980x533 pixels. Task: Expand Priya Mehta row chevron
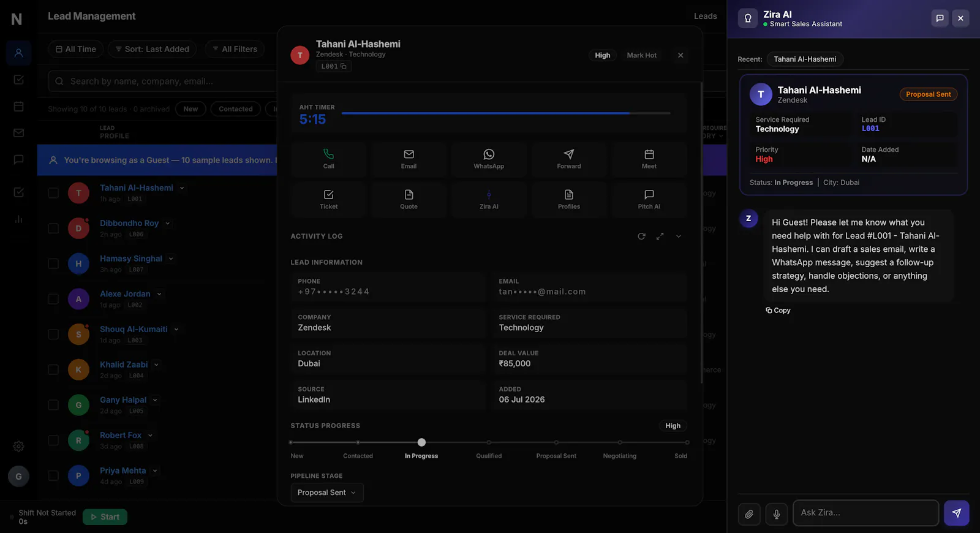[x=155, y=471]
